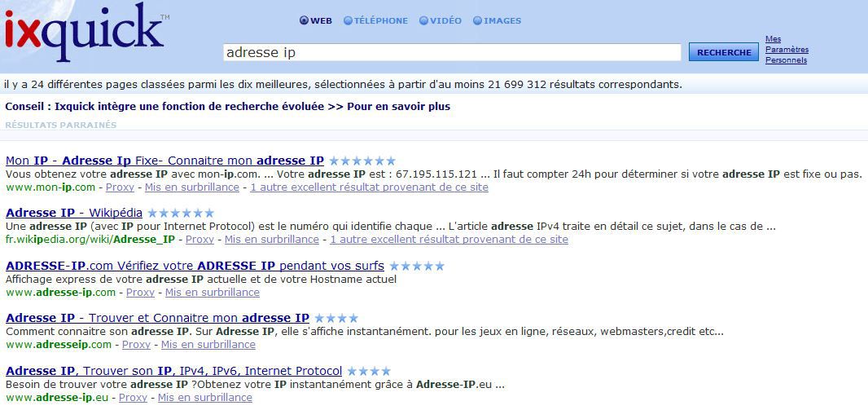This screenshot has width=868, height=410.
Task: Open other excellent result from Wikipedia
Action: click(449, 240)
